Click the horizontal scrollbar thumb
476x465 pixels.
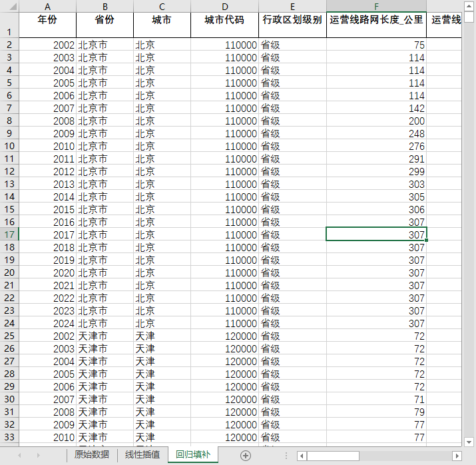[x=333, y=456]
